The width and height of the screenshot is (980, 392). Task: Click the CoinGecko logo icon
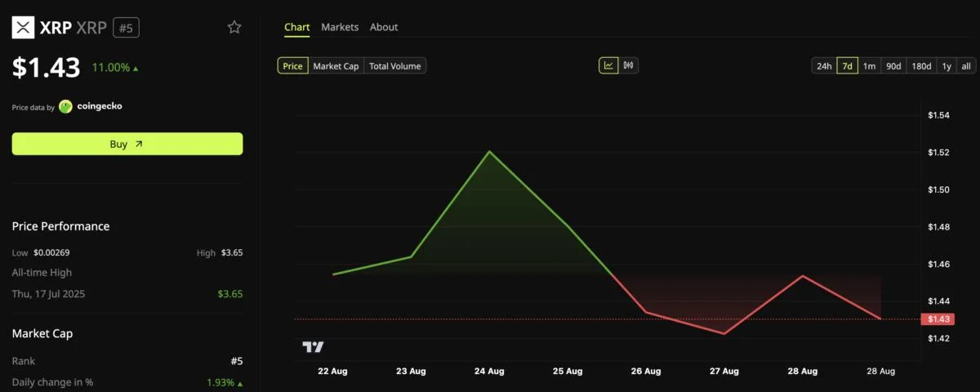pyautogui.click(x=66, y=106)
